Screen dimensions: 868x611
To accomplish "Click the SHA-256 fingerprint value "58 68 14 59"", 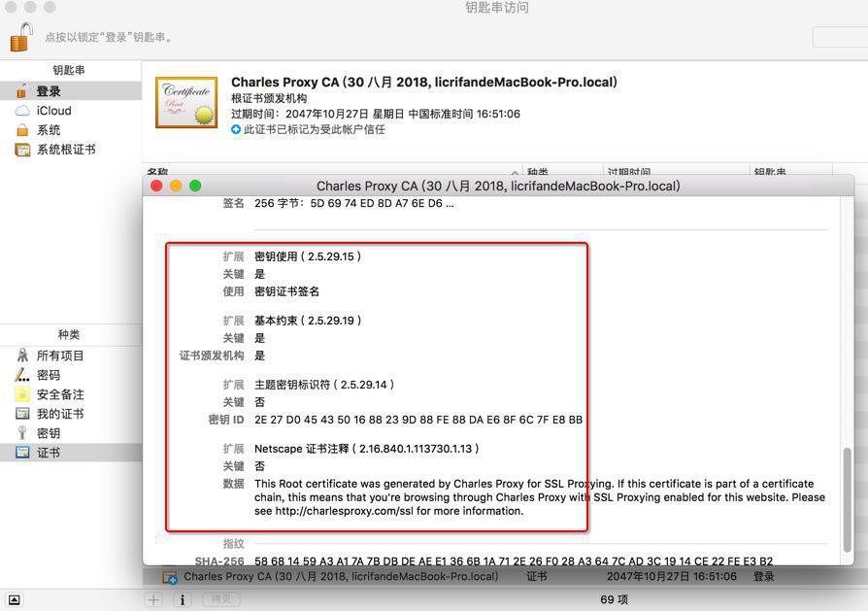I will (514, 561).
